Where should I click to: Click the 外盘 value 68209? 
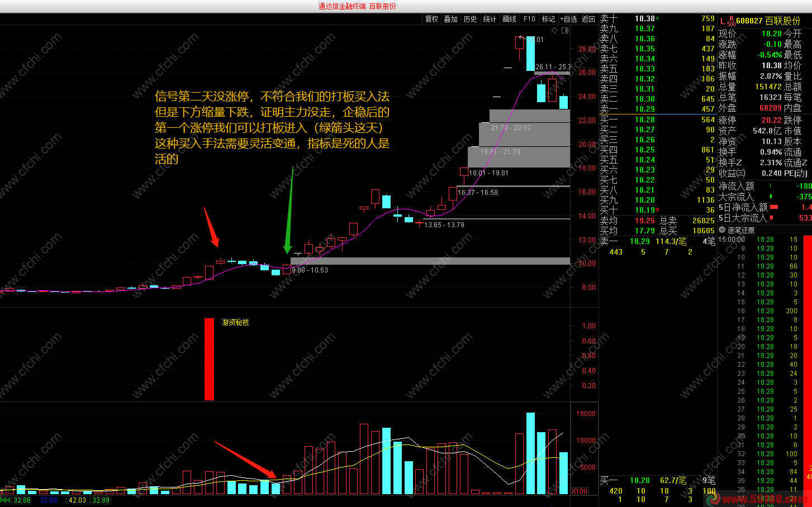coord(771,108)
